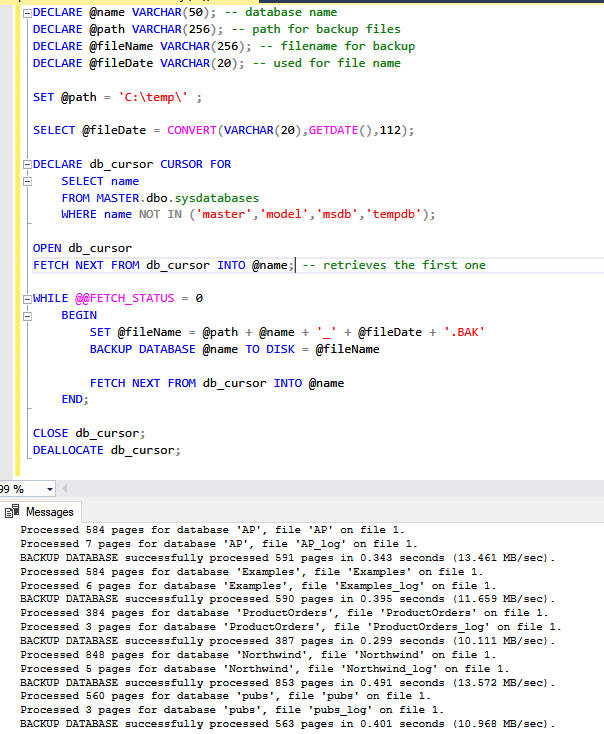Open the editor zoom percentage dropdown
The height and width of the screenshot is (734, 604).
pyautogui.click(x=50, y=490)
